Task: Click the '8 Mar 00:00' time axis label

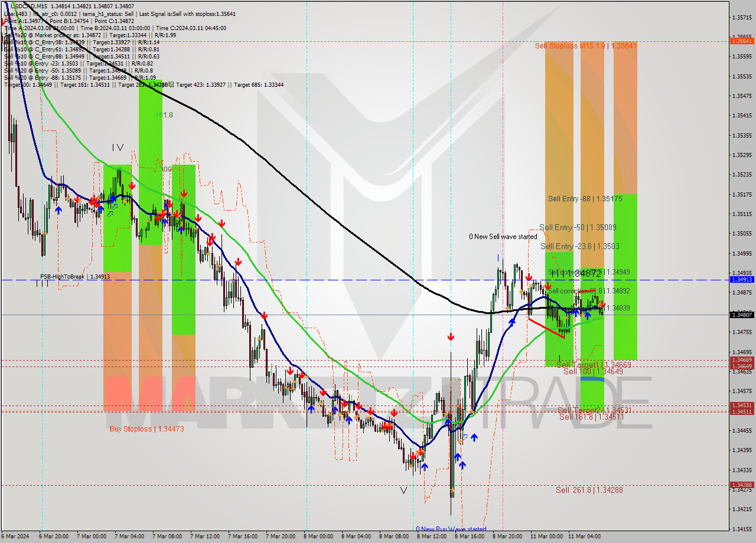Action: pos(318,537)
